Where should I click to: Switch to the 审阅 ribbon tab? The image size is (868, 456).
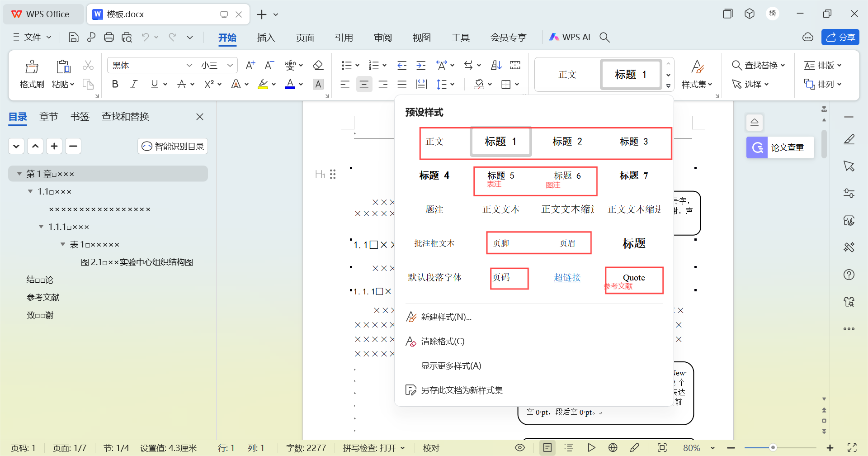(383, 38)
